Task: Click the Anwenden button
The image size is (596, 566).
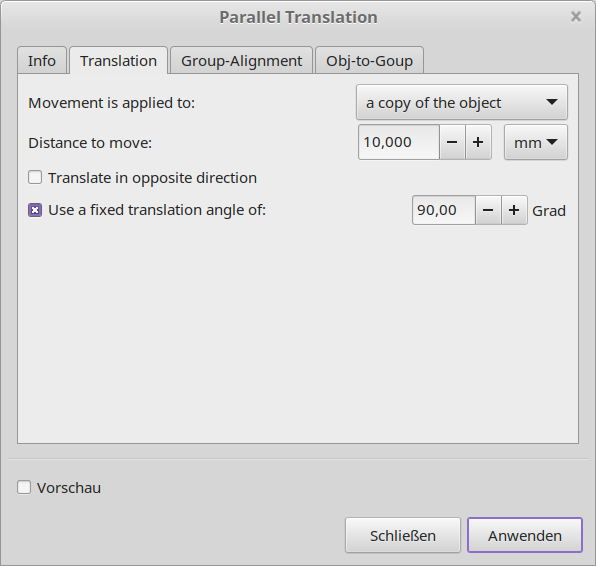Action: [x=525, y=535]
